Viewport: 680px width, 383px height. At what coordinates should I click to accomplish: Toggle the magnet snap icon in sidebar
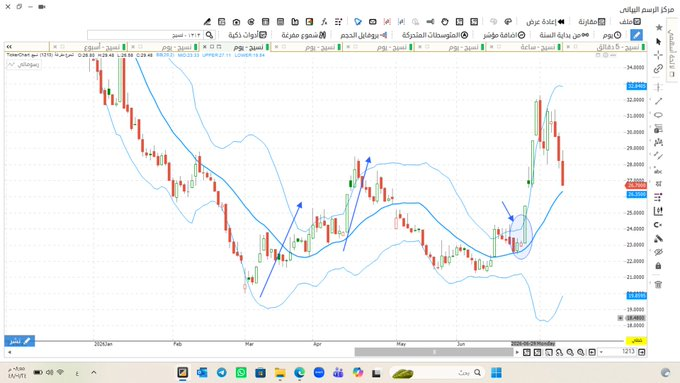(658, 225)
